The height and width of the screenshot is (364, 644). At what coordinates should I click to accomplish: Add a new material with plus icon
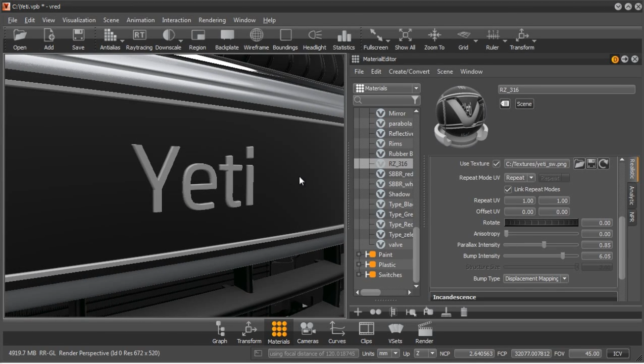(x=358, y=312)
